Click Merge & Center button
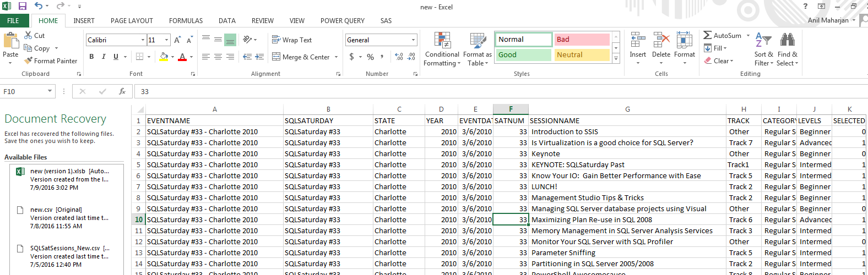The width and height of the screenshot is (868, 275). click(x=301, y=57)
